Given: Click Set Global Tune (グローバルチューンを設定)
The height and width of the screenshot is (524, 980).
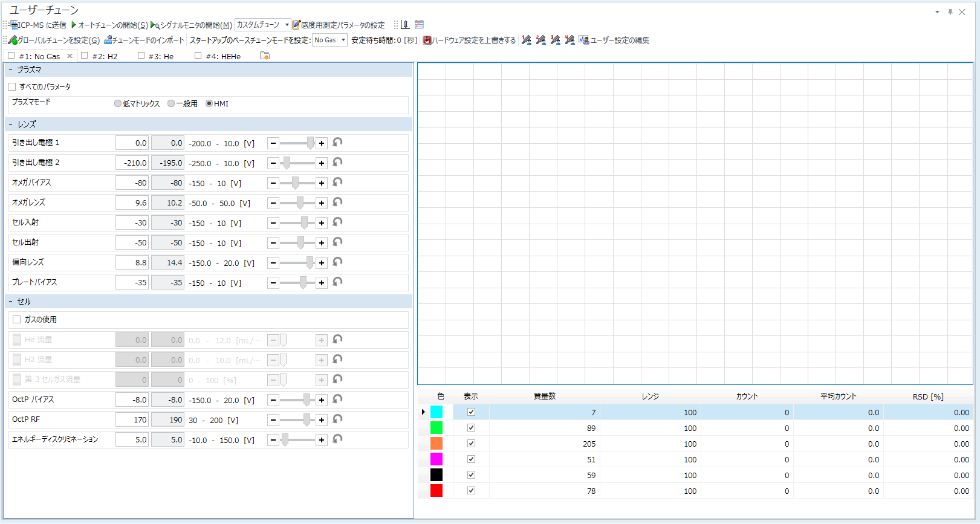Looking at the screenshot, I should pyautogui.click(x=54, y=40).
